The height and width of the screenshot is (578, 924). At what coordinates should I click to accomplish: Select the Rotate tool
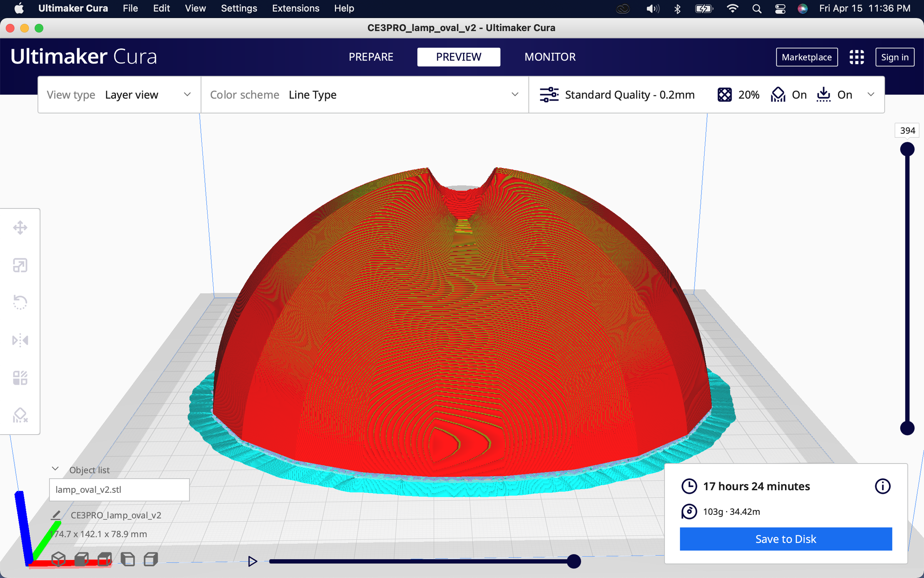20,302
